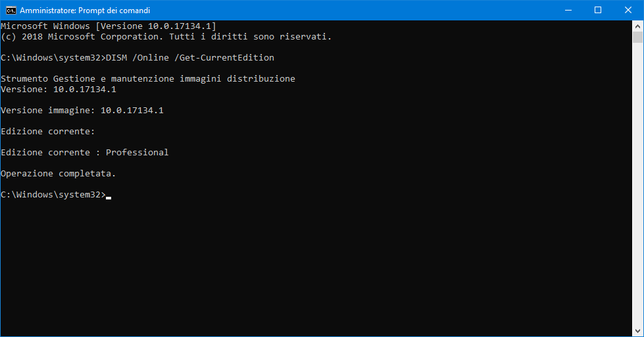Screen dimensions: 644x337
Task: Click the blinking cursor at the last prompt
Action: coord(109,195)
